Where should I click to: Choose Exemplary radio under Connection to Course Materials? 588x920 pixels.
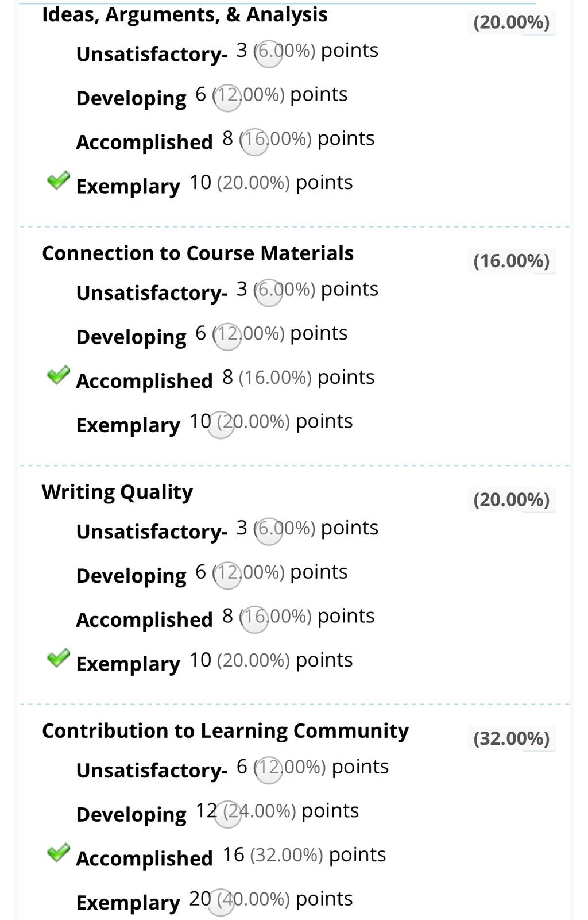pos(221,425)
